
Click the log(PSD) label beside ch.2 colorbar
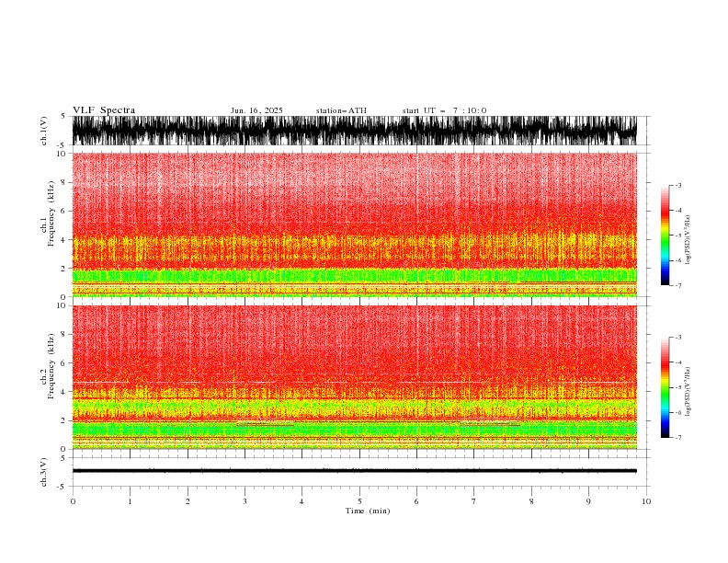[688, 391]
